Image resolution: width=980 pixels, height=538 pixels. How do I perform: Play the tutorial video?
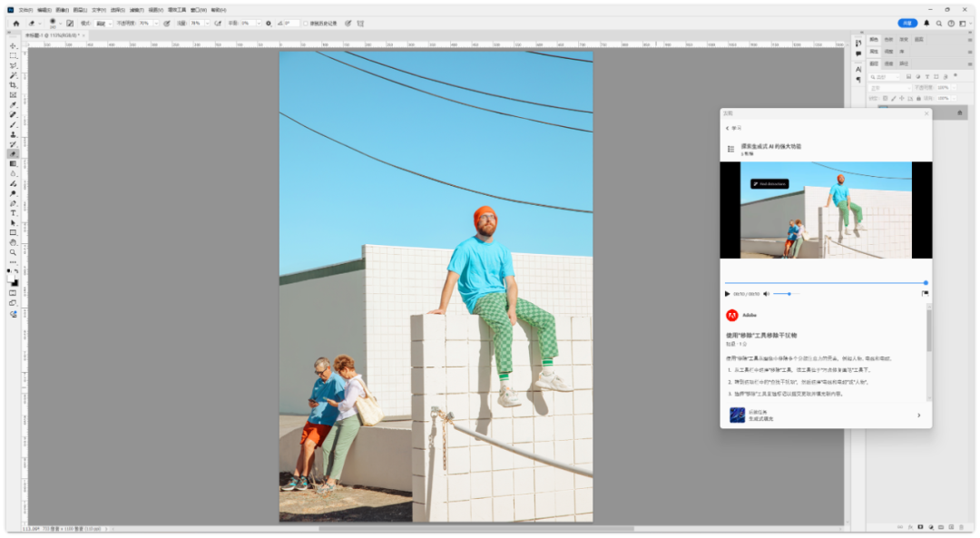(728, 294)
